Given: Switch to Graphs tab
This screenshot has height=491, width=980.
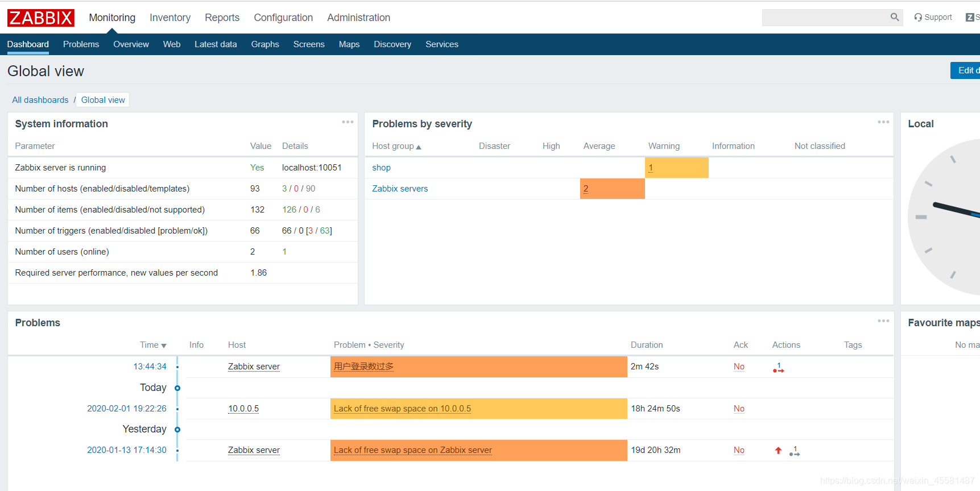Looking at the screenshot, I should 265,44.
